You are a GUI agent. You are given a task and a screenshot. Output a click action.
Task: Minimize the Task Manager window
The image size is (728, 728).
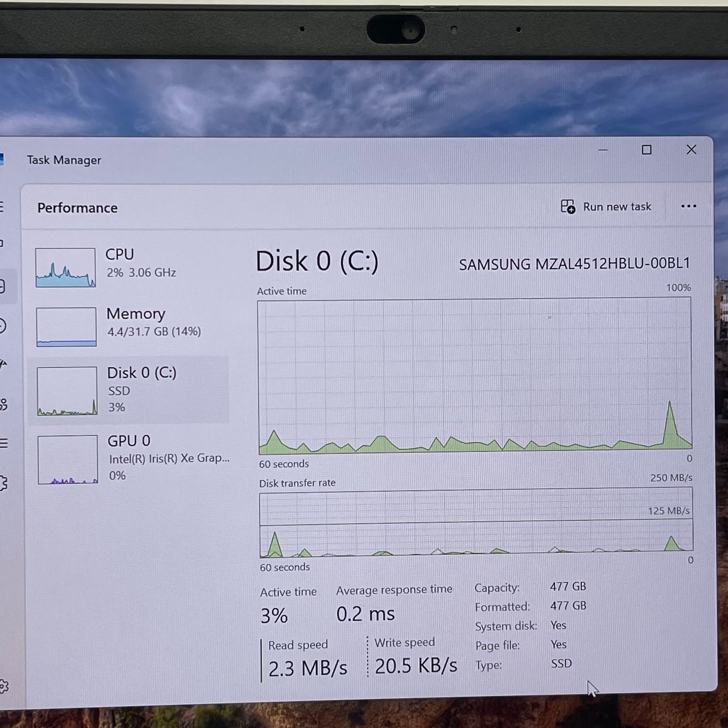[x=603, y=150]
